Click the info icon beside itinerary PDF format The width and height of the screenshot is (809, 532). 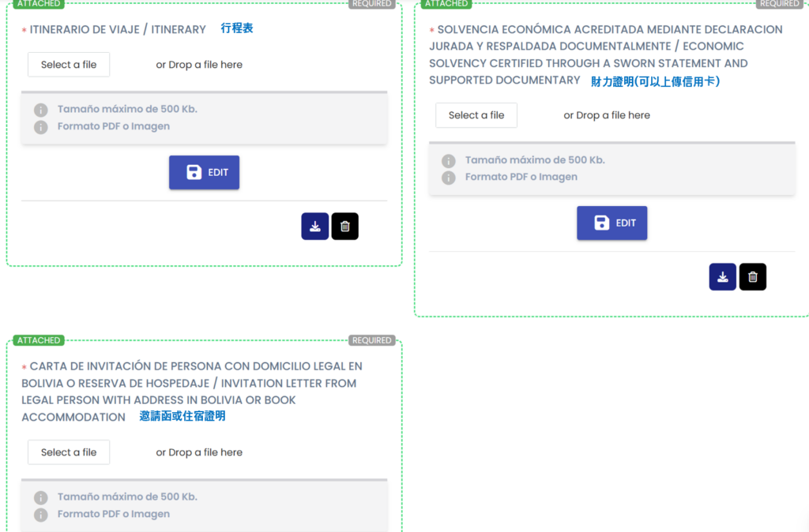tap(41, 127)
